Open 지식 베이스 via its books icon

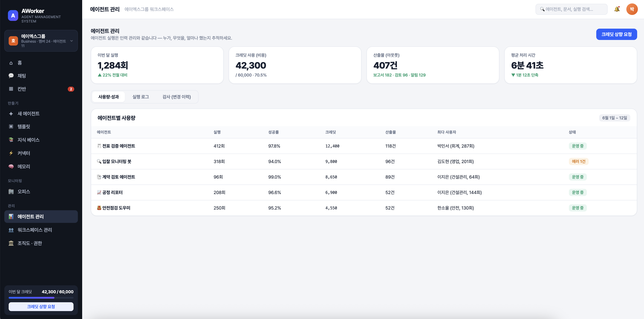click(x=11, y=140)
